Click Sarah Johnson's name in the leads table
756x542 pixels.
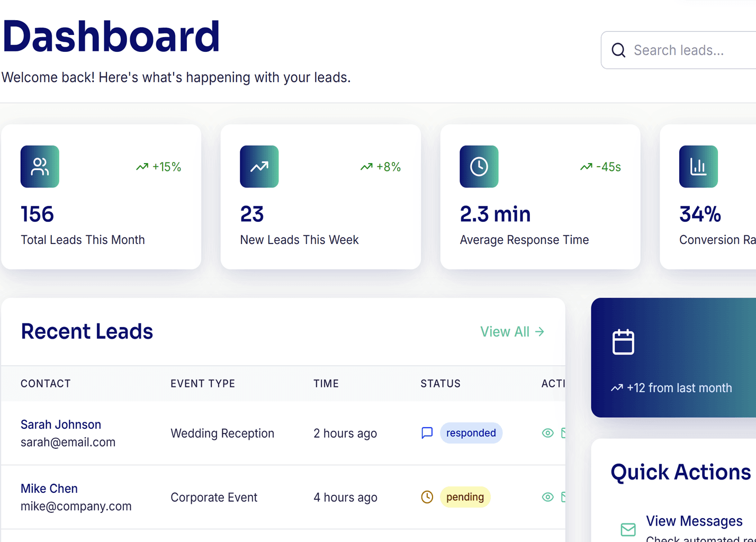61,424
